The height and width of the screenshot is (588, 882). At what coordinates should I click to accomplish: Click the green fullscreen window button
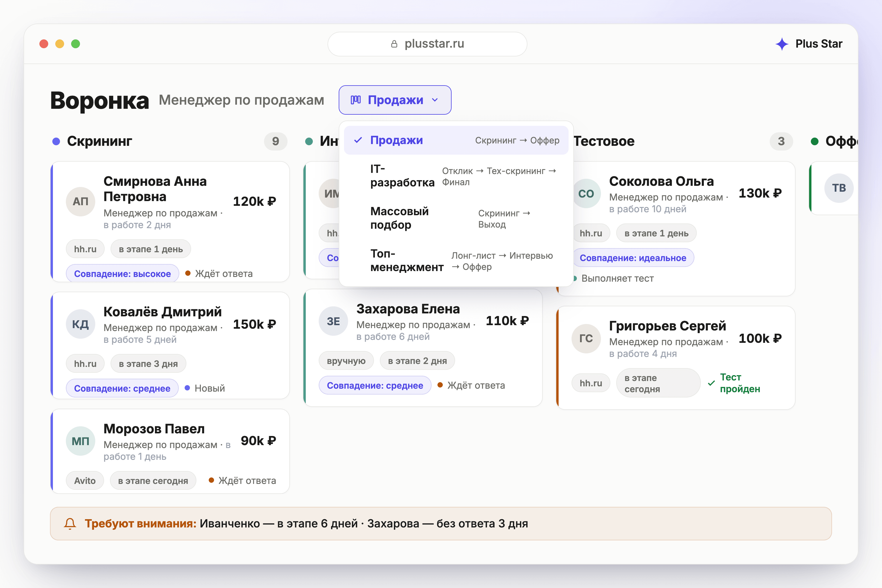[x=75, y=44]
